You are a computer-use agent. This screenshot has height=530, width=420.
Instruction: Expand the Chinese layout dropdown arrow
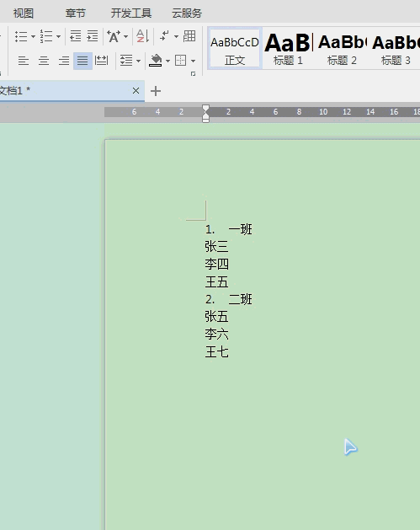tap(125, 36)
